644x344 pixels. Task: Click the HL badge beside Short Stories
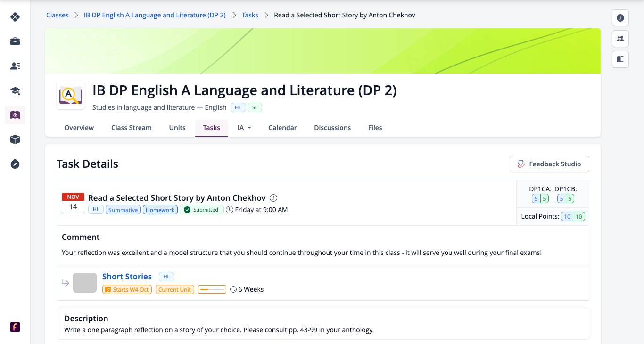(x=166, y=277)
